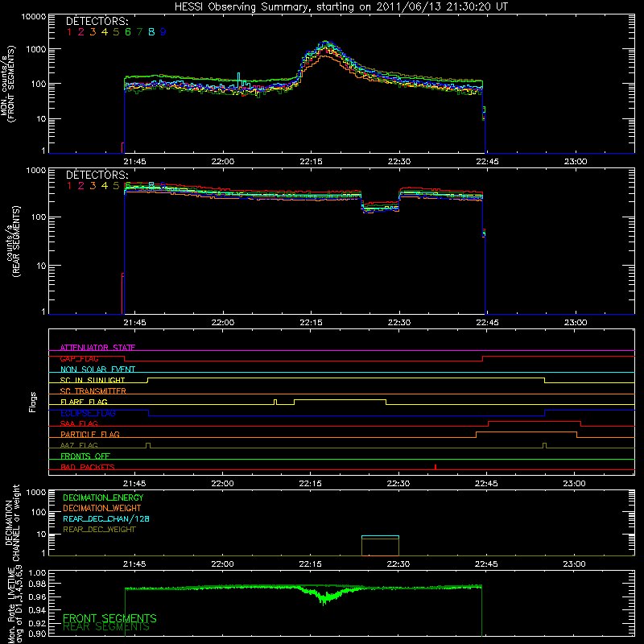
Task: Select the NON_SOLAR_EVENT flag label
Action: click(x=97, y=369)
